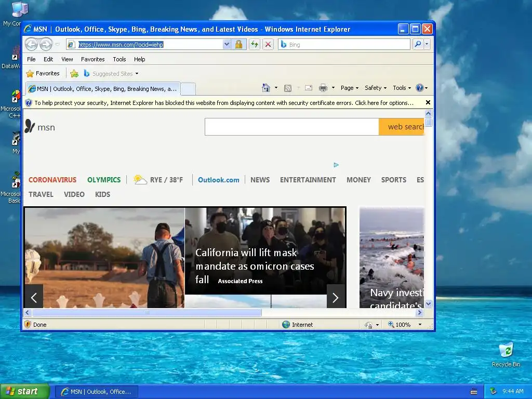Open the Outlook.com link
The image size is (532, 399).
click(219, 180)
